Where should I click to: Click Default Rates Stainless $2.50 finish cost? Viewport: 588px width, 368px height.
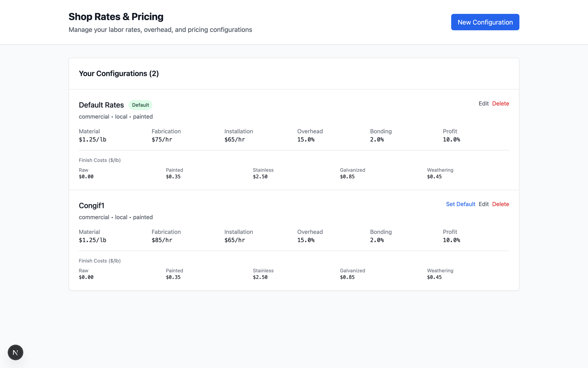260,177
